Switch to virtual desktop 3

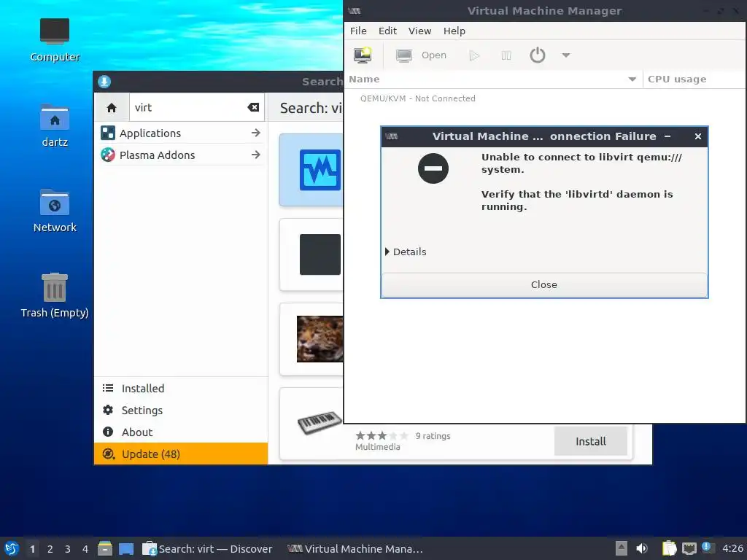(68, 549)
